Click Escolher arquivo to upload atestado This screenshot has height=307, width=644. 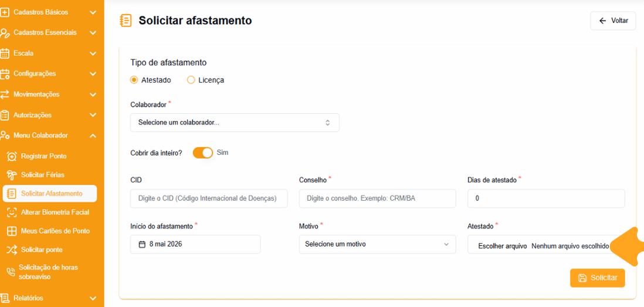coord(502,246)
